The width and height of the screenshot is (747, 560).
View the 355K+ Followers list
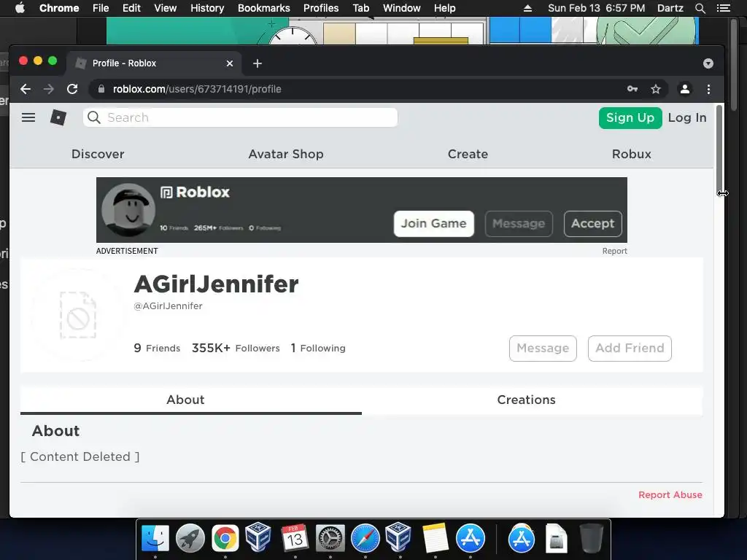tap(236, 348)
